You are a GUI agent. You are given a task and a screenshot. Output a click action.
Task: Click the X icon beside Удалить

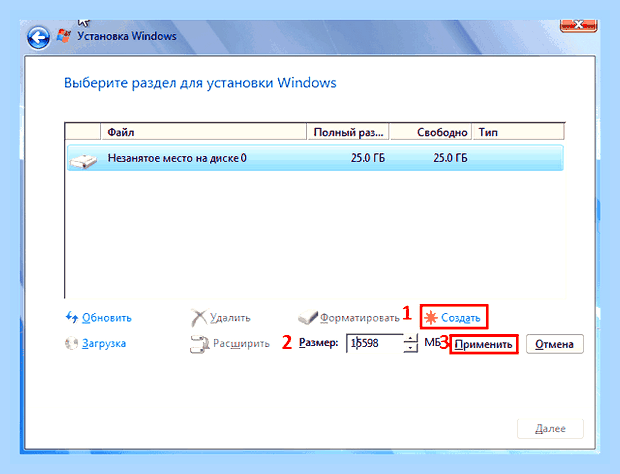coord(199,317)
